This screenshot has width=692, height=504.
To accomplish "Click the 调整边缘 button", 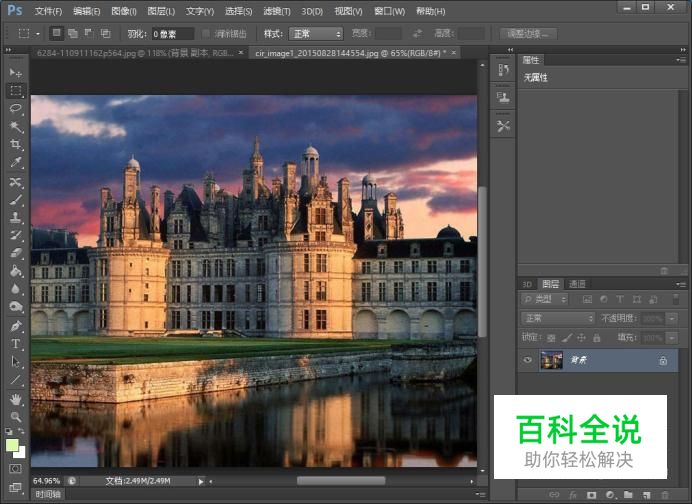I will [x=530, y=34].
